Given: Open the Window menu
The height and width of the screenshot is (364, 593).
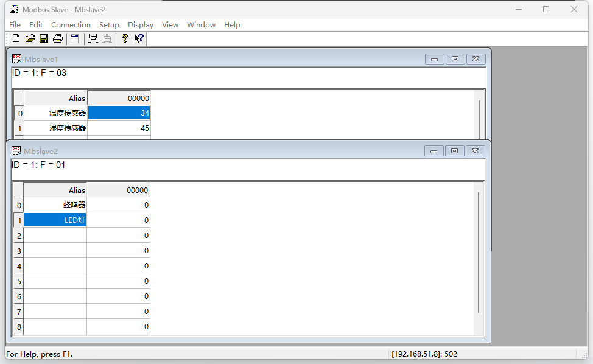Looking at the screenshot, I should click(201, 24).
